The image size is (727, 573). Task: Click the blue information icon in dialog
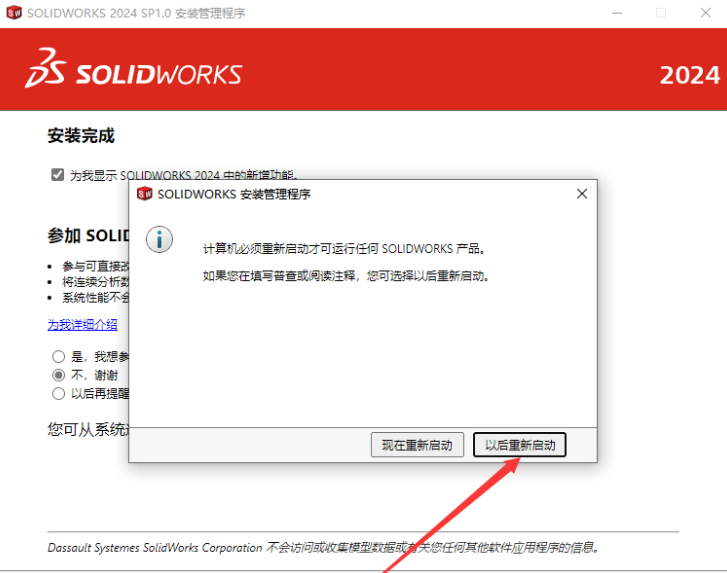(x=159, y=240)
